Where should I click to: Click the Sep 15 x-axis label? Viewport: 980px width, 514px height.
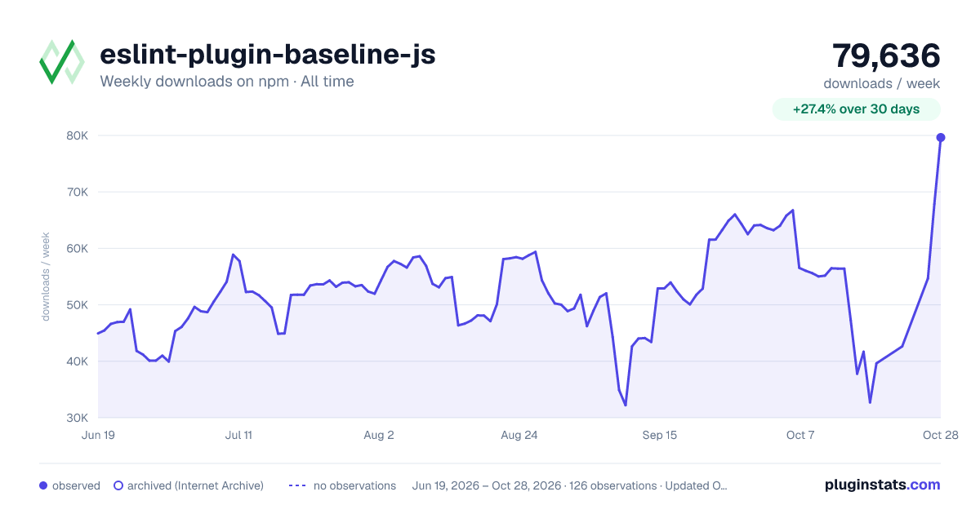click(x=660, y=435)
